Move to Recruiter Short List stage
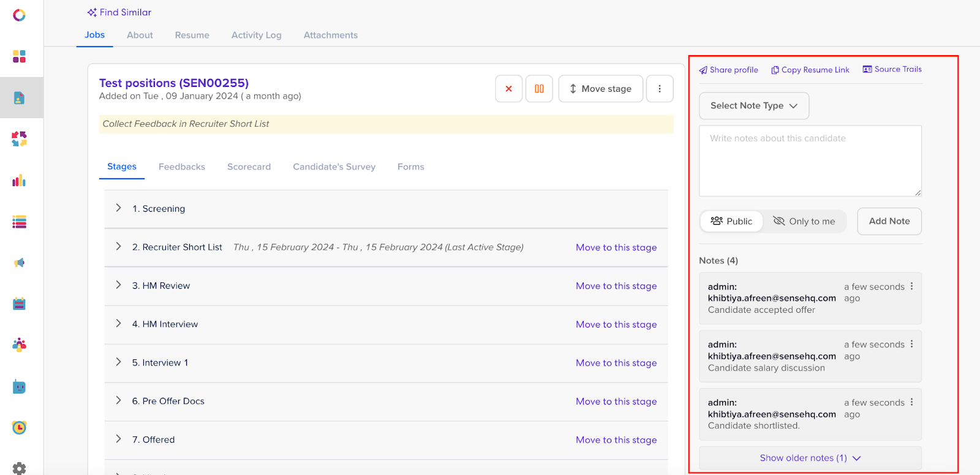 616,247
